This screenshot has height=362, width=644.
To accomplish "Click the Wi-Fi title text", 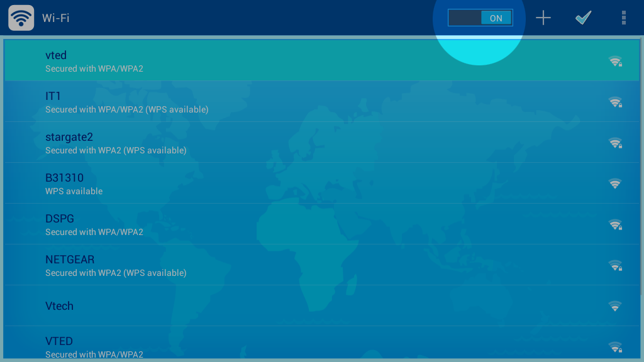I will coord(55,18).
